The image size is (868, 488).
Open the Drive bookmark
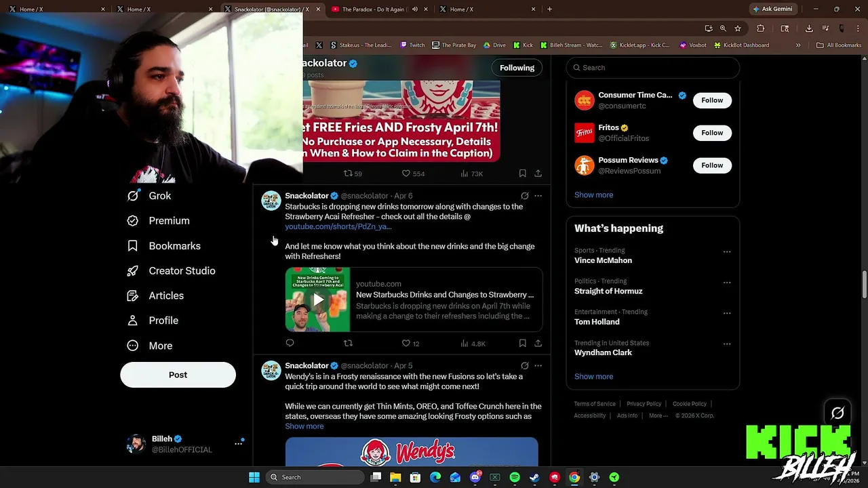click(494, 45)
